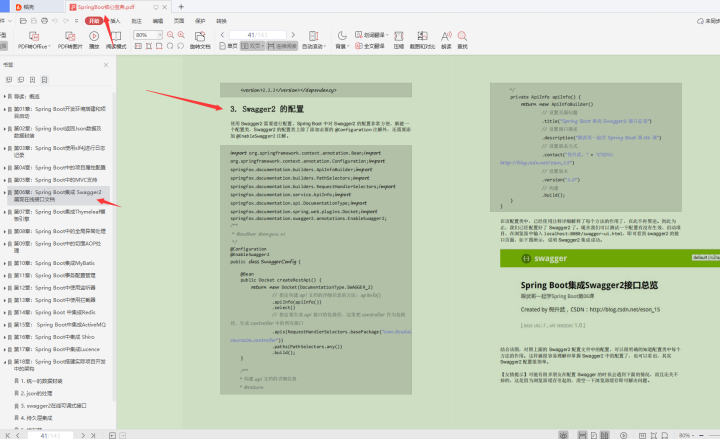The image size is (720, 439).
Task: Open the 第06章 Swagger2 bookmark
Action: [57, 196]
